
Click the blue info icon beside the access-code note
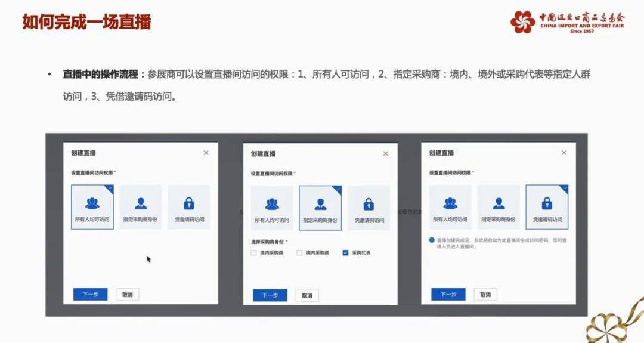pyautogui.click(x=432, y=240)
